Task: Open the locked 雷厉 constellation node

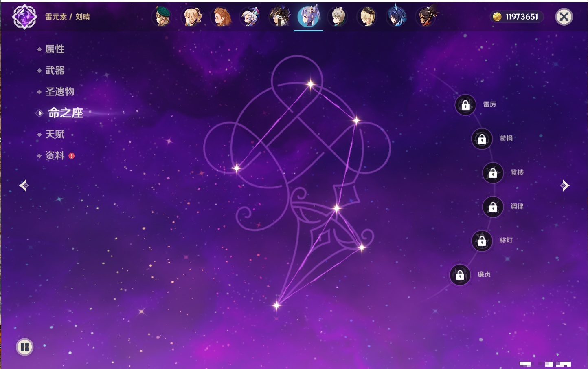Action: click(465, 105)
